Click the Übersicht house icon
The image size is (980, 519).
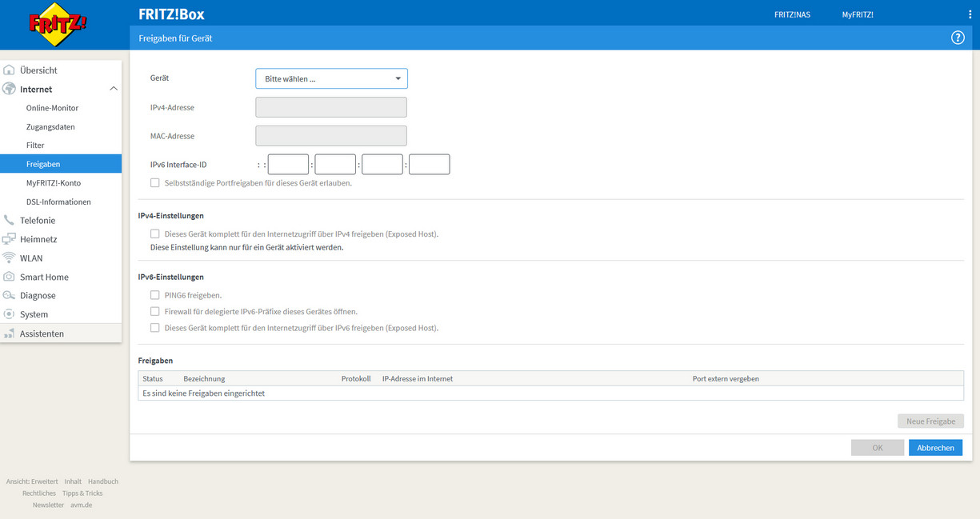pyautogui.click(x=10, y=70)
